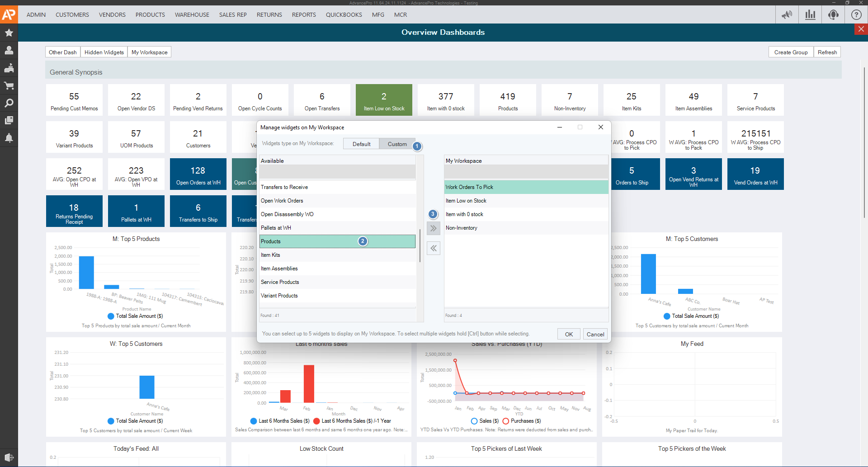The image size is (868, 467).
Task: Switch to the Hidden Widgets tab
Action: (104, 52)
